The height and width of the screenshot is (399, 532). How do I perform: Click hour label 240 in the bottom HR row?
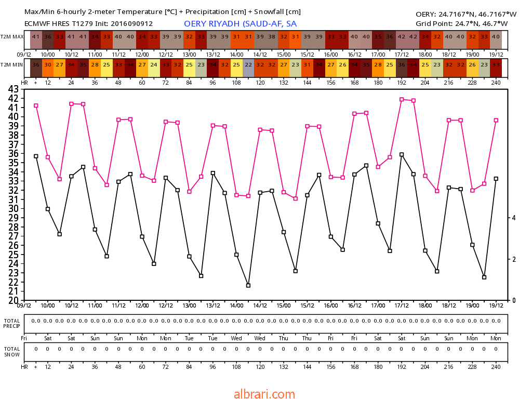tap(496, 367)
